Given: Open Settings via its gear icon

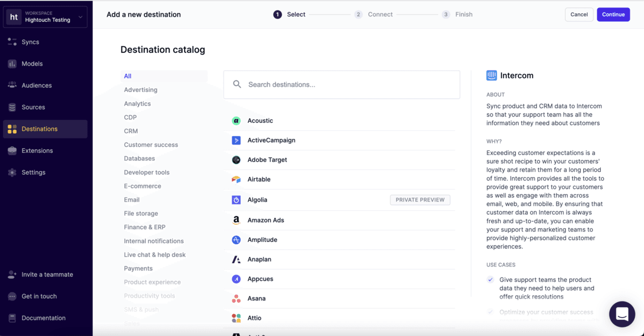Looking at the screenshot, I should 13,172.
